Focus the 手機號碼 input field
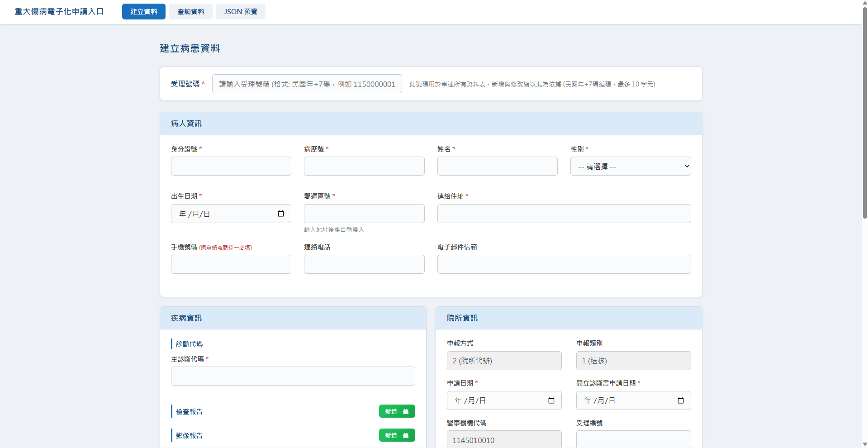 231,264
